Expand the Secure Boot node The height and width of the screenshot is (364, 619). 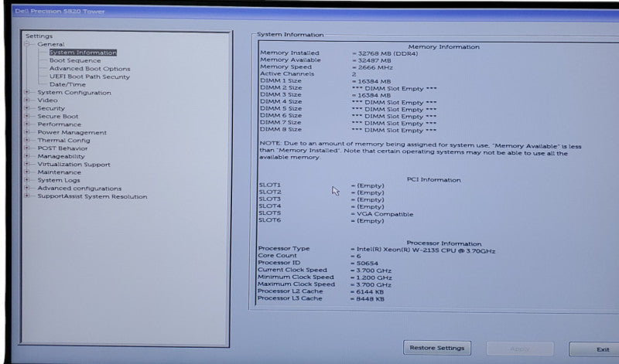(27, 116)
